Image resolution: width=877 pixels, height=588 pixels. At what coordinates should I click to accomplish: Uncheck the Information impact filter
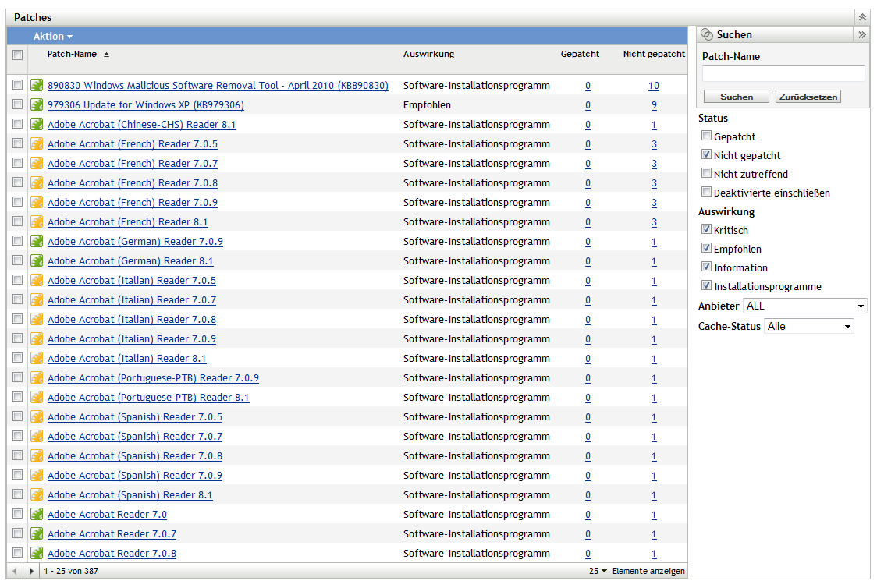[x=706, y=267]
